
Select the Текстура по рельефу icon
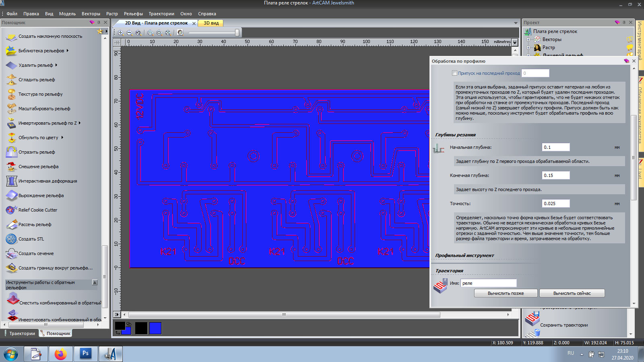(11, 95)
